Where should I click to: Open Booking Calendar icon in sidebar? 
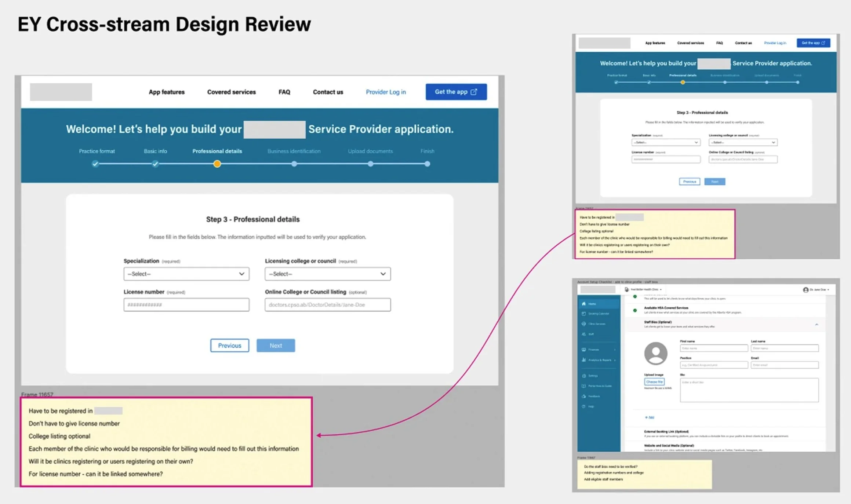tap(584, 314)
